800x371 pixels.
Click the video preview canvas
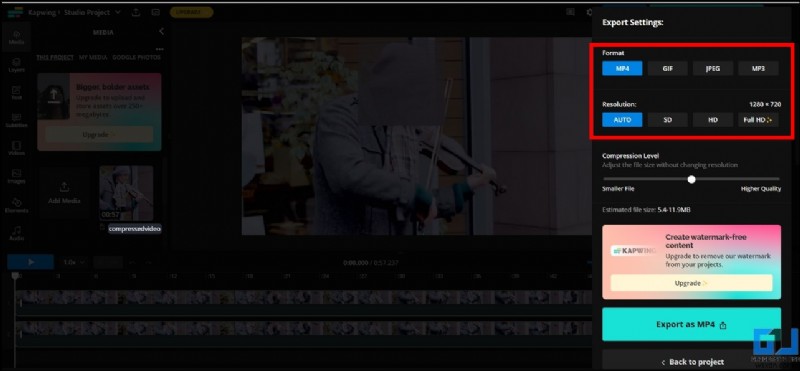pos(416,136)
